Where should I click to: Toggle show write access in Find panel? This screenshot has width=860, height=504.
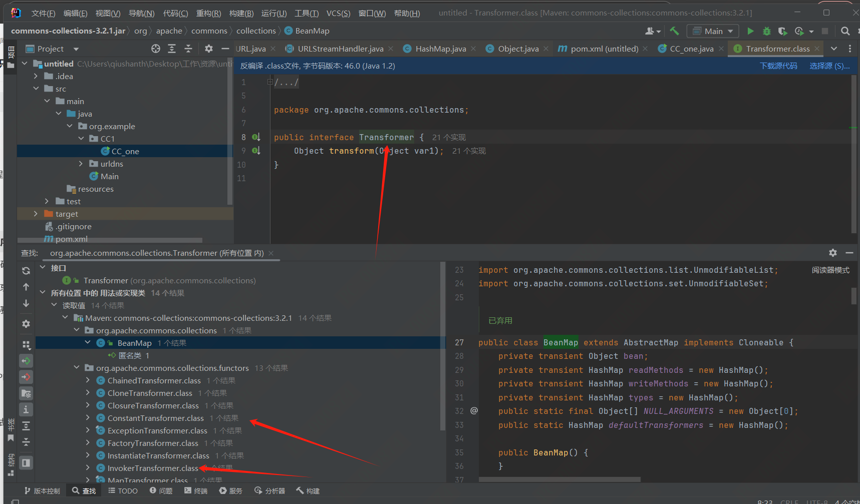coord(26,377)
